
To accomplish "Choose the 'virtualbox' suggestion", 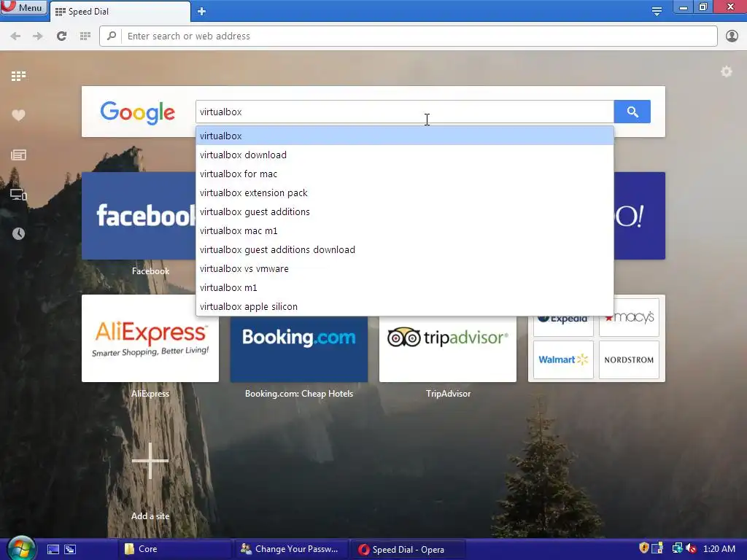I will pyautogui.click(x=404, y=136).
